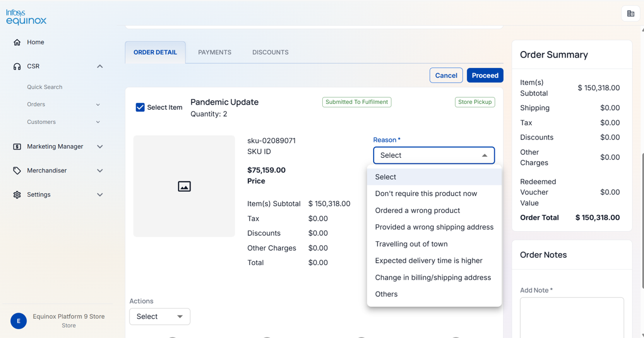Click the sku-02089071 SKU ID text
The height and width of the screenshot is (338, 644).
(x=271, y=141)
